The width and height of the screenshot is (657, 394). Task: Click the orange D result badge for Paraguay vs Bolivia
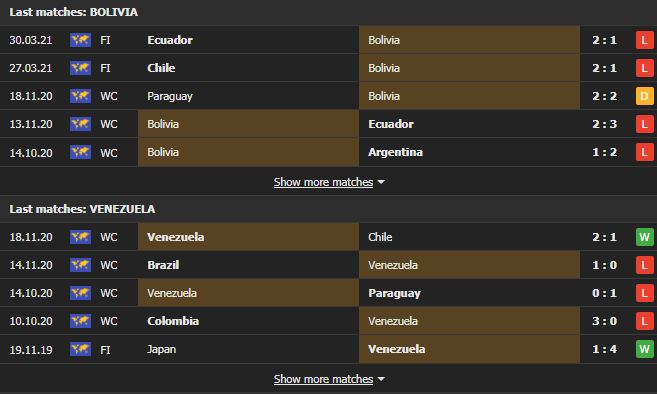[x=644, y=96]
